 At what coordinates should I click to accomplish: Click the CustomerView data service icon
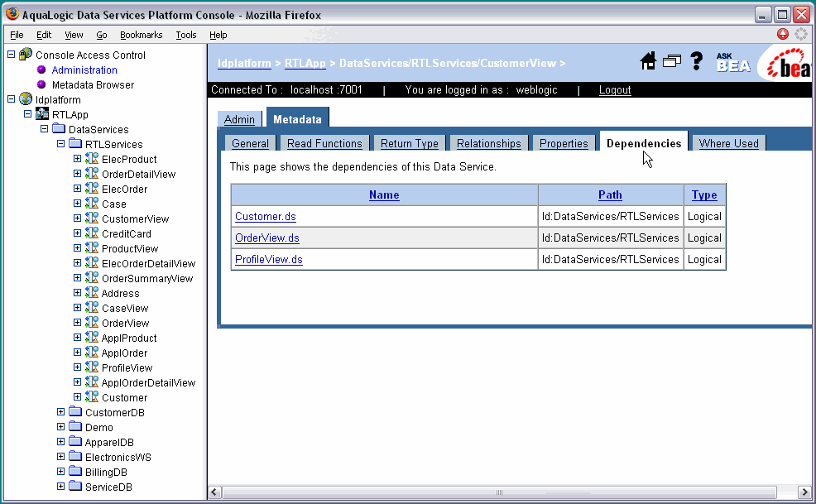pos(92,218)
